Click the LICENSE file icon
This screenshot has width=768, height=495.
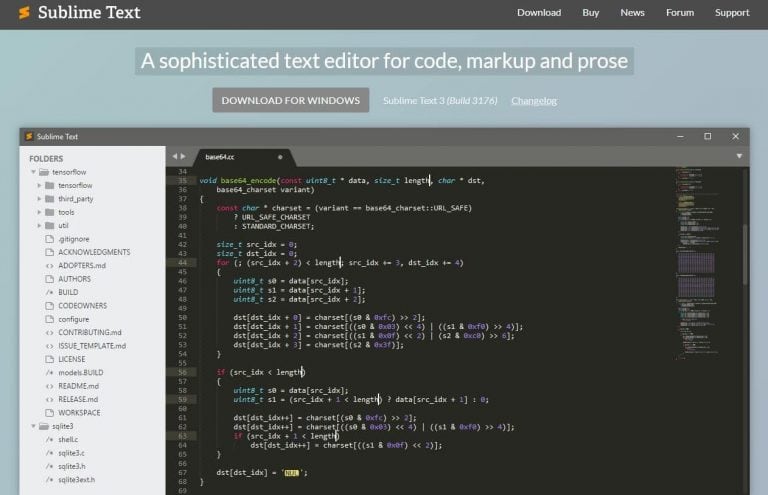click(x=49, y=359)
